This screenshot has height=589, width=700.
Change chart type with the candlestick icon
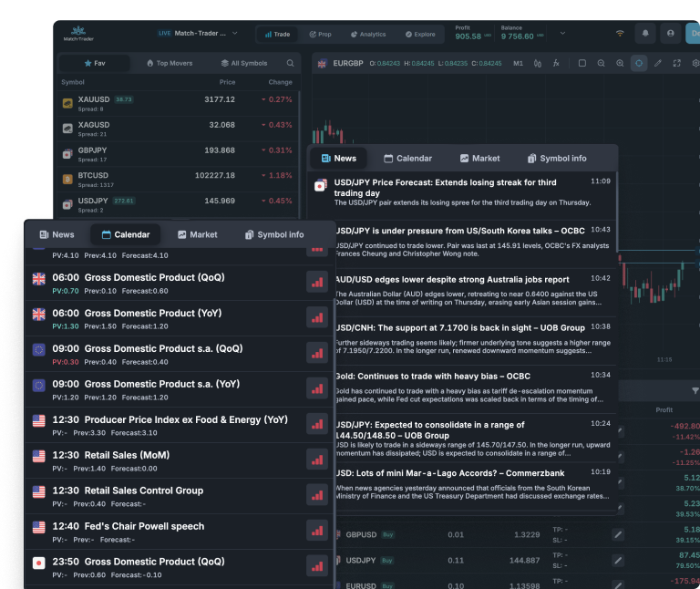(538, 64)
